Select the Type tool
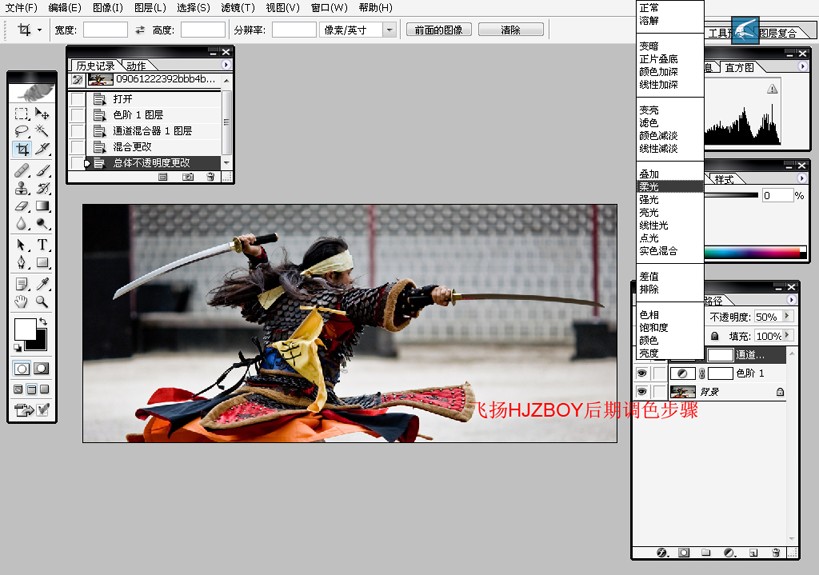Screen dimensions: 819x575 click(x=42, y=244)
